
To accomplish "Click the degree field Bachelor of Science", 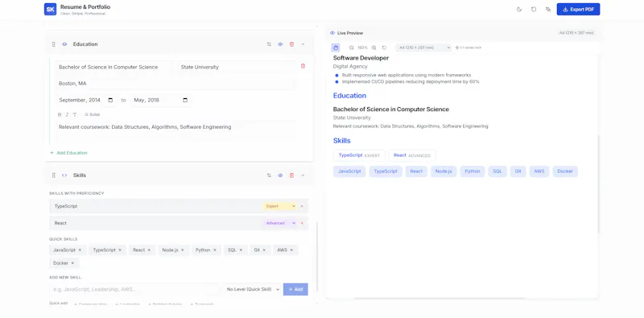I will coord(114,67).
